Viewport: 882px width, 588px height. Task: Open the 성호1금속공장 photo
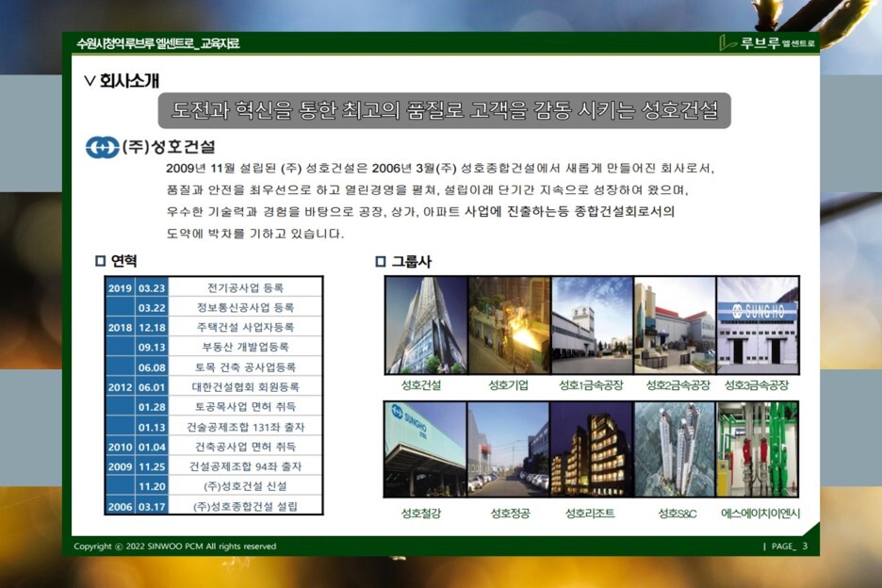click(x=592, y=325)
